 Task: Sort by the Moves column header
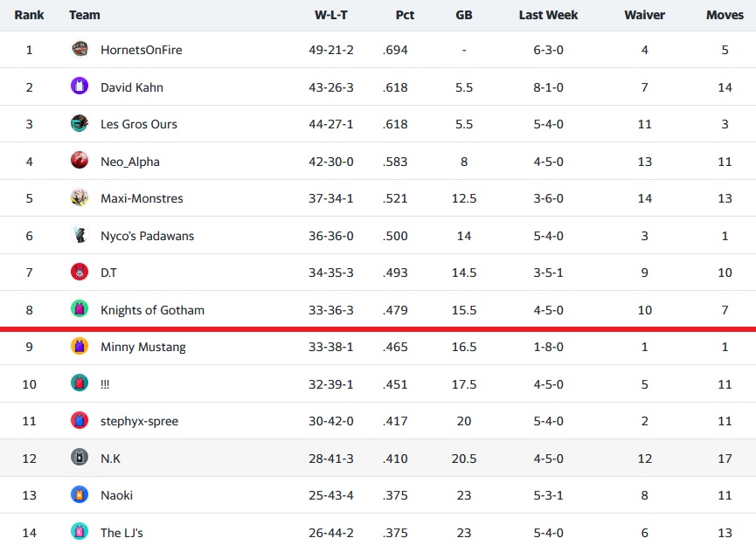pyautogui.click(x=725, y=15)
